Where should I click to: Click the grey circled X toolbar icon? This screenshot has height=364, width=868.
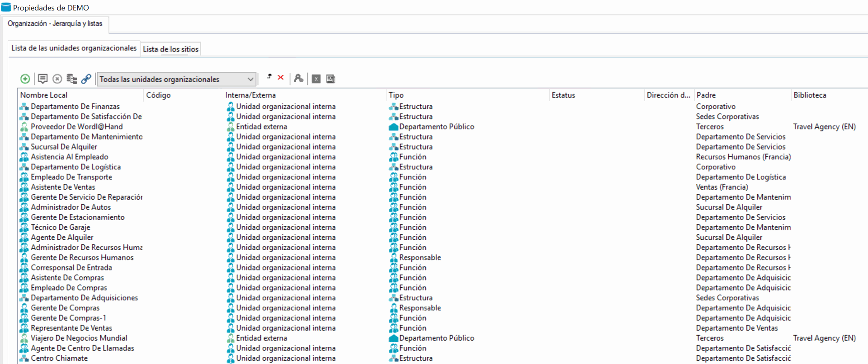pyautogui.click(x=57, y=79)
